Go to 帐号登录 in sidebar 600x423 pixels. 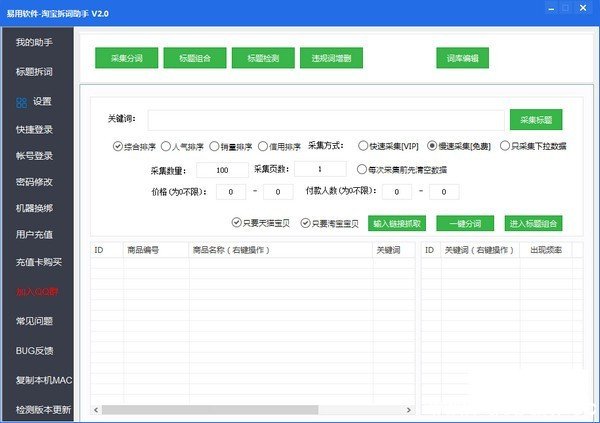tap(35, 156)
